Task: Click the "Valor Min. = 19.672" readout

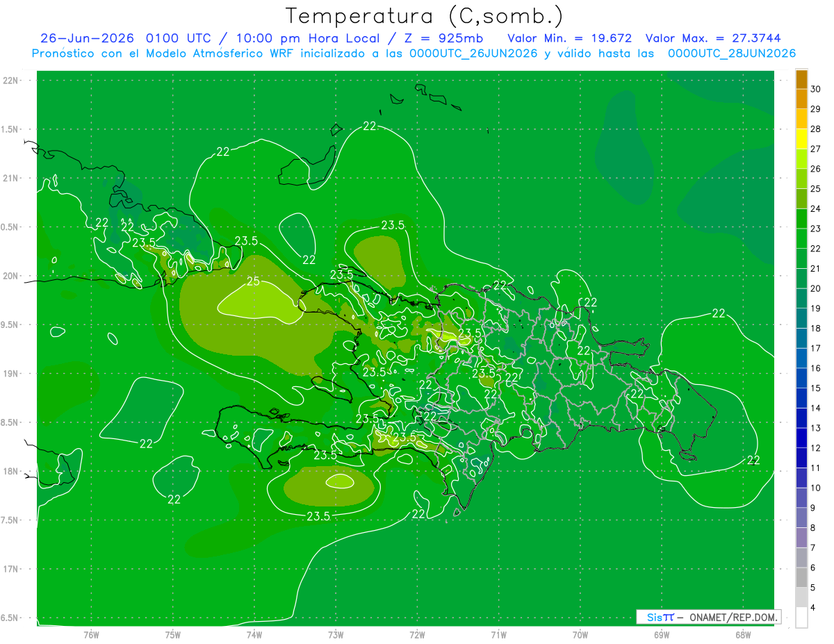Action: [570, 38]
